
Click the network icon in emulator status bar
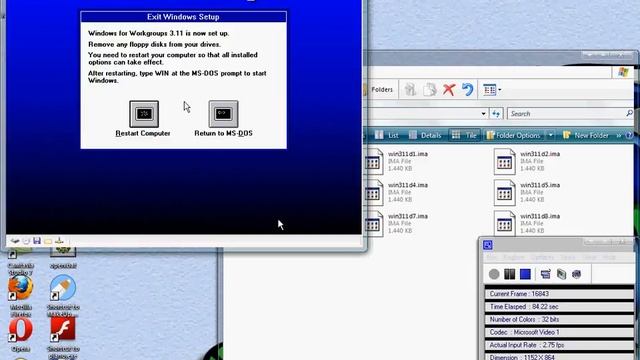[59, 241]
